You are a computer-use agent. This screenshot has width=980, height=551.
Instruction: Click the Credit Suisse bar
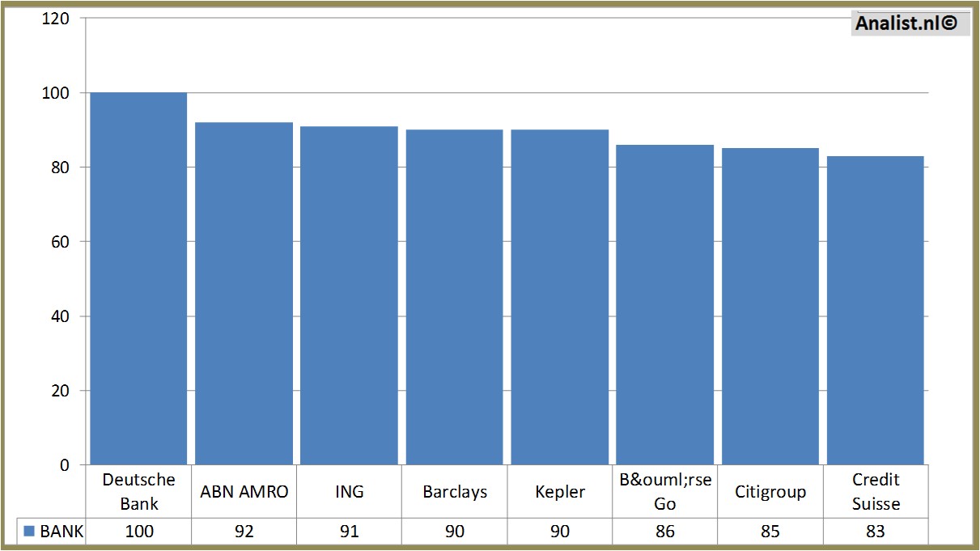[875, 311]
